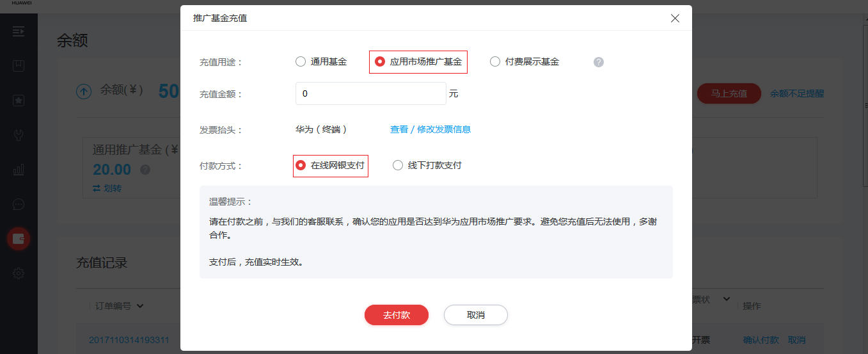868x354 pixels.
Task: Open 查看 / 修改发票信息 link
Action: coord(430,129)
